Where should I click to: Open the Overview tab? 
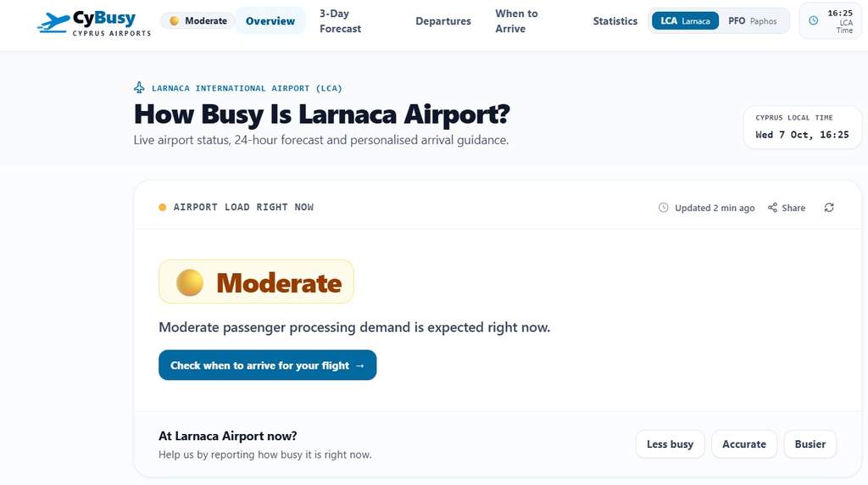click(x=270, y=21)
